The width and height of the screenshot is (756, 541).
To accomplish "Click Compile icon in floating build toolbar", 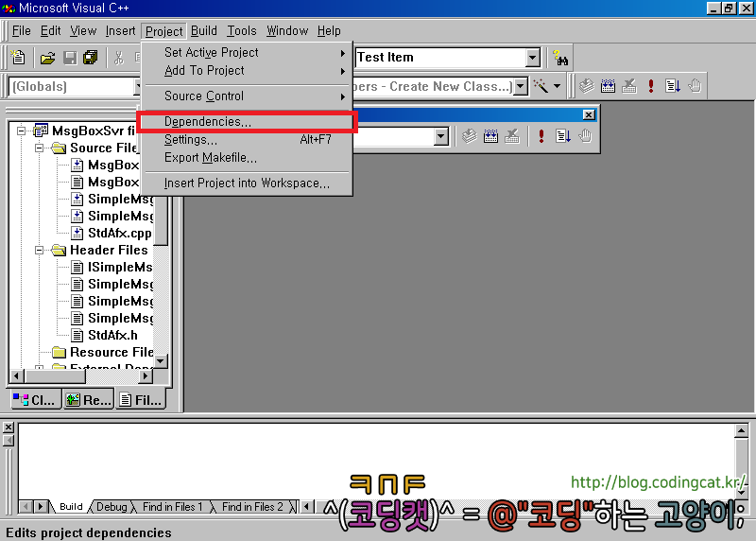I will 469,136.
